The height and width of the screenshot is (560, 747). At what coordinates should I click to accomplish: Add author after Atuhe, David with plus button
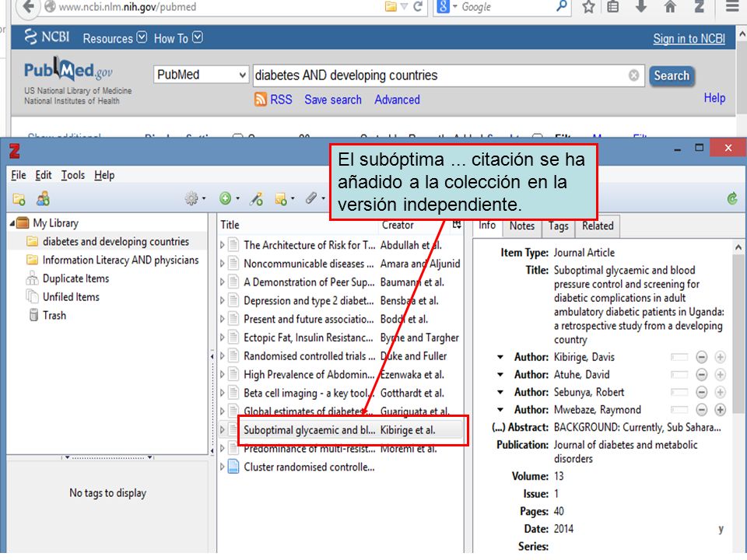coord(720,375)
